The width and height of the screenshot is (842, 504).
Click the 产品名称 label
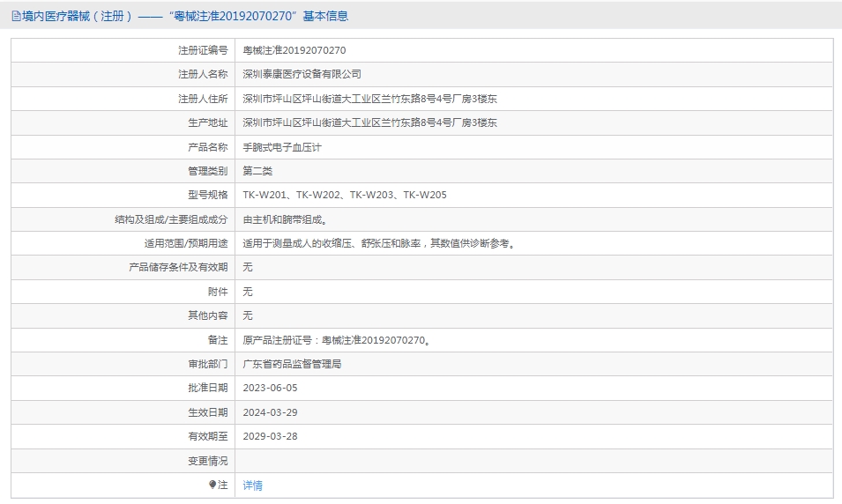208,147
